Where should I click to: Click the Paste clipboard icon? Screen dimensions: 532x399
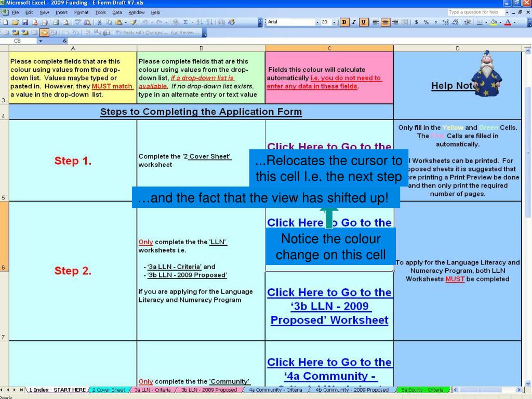click(x=119, y=22)
